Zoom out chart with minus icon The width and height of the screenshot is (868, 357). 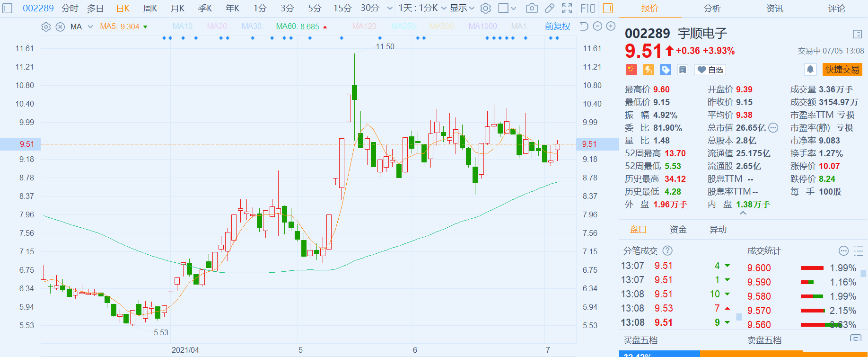coord(597,27)
